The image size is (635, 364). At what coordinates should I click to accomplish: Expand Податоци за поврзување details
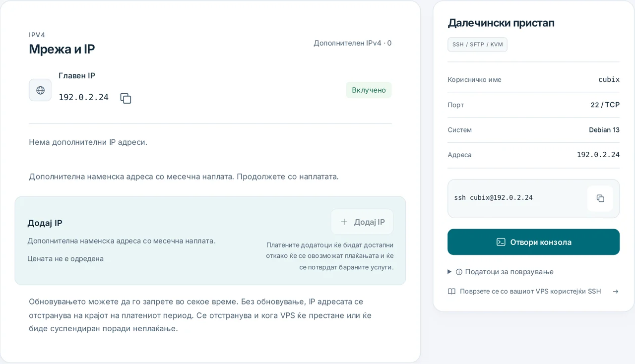click(501, 272)
